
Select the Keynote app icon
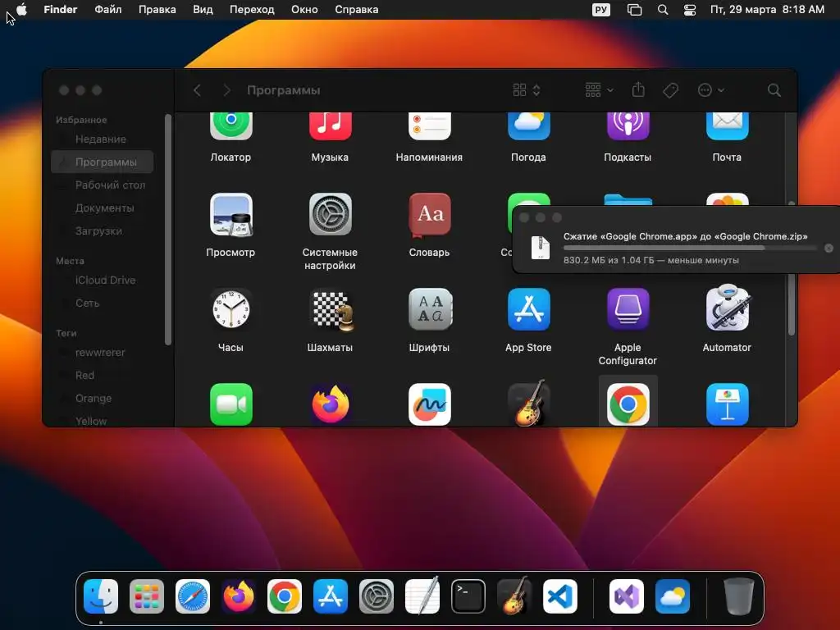pos(727,404)
